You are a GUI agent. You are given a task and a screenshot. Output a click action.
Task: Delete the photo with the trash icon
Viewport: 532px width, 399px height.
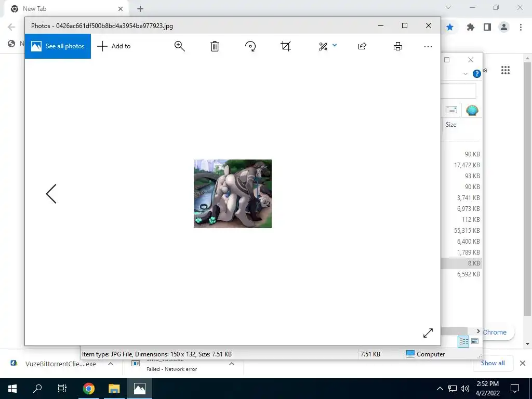click(215, 46)
